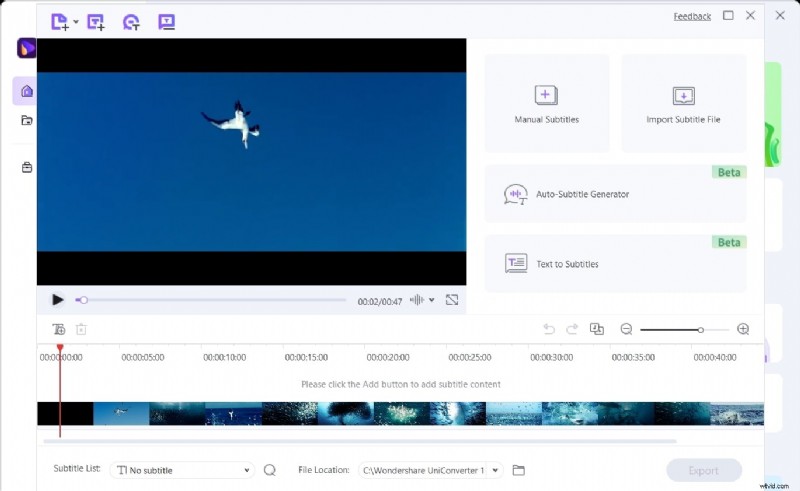
Task: Click the 00:00:10:00 mark on the ruler
Action: tap(224, 357)
